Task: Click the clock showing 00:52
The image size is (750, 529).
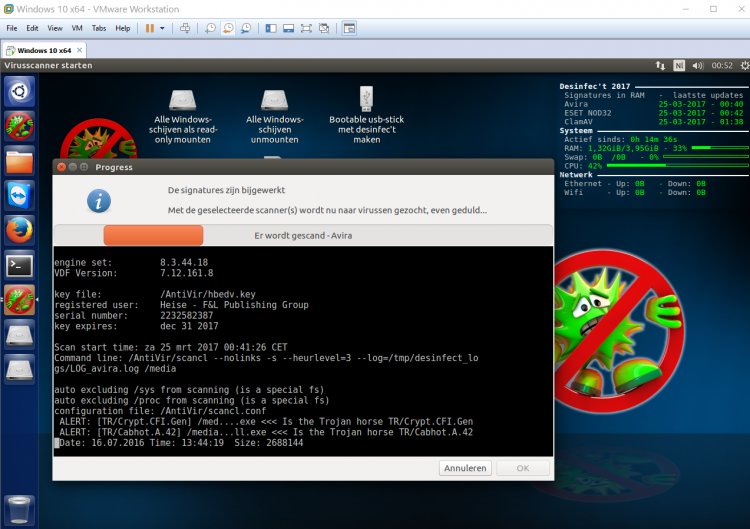Action: coord(721,65)
